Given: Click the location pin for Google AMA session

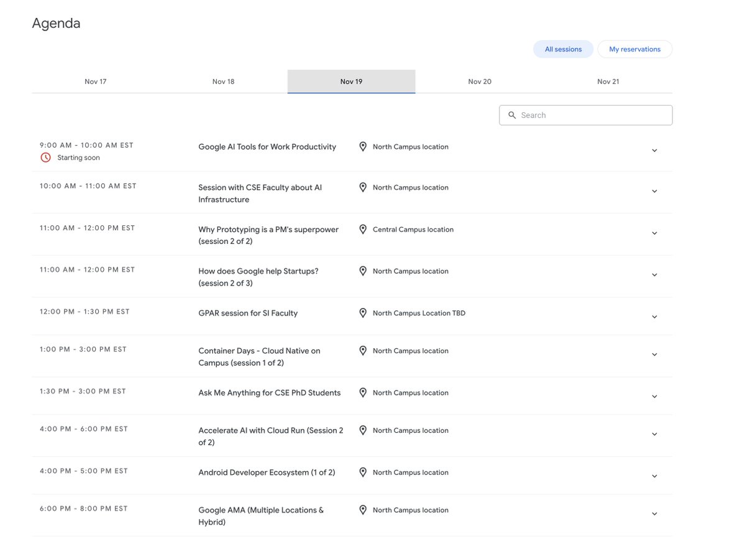Looking at the screenshot, I should point(363,510).
